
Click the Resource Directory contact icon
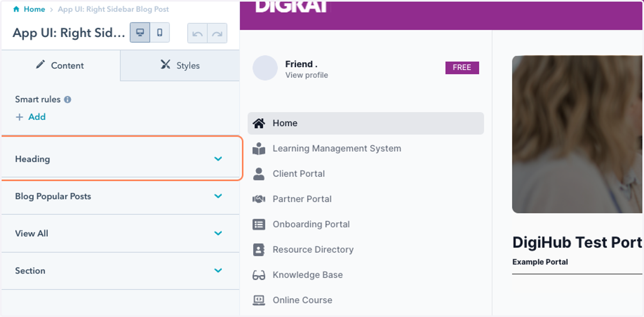259,249
